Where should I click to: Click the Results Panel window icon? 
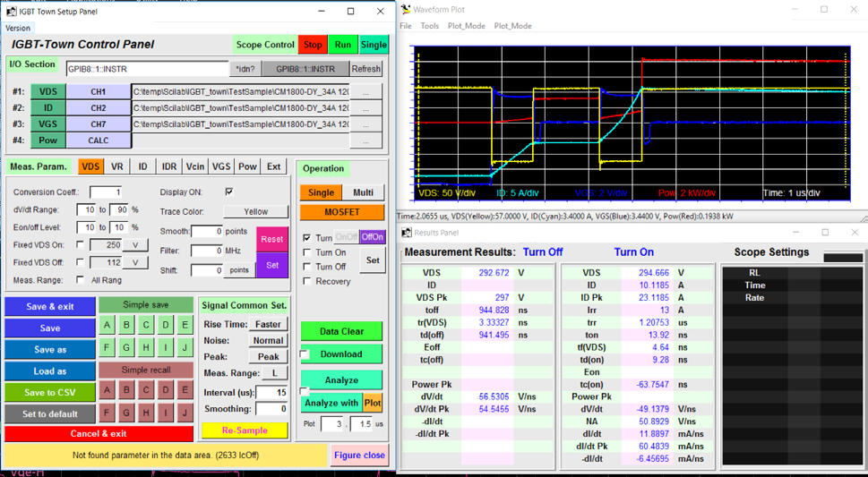point(407,233)
